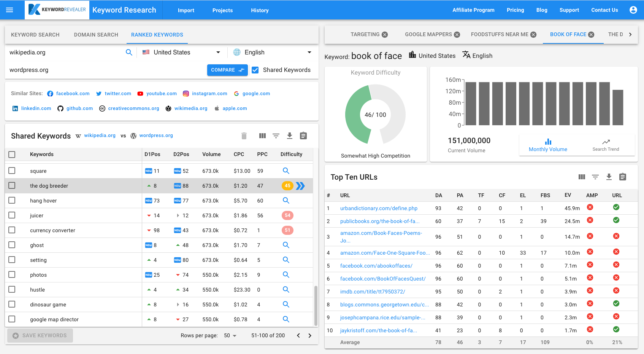
Task: Change rows per page dropdown
Action: 230,336
